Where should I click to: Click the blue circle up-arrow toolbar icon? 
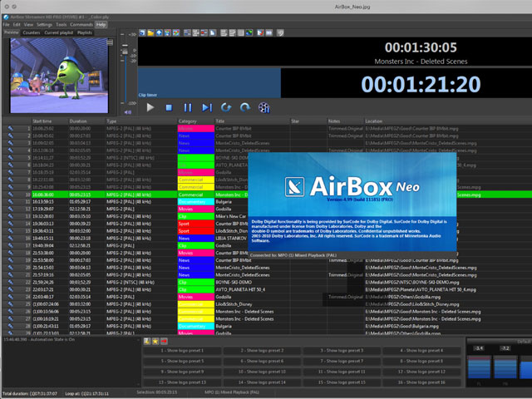pyautogui.click(x=159, y=33)
